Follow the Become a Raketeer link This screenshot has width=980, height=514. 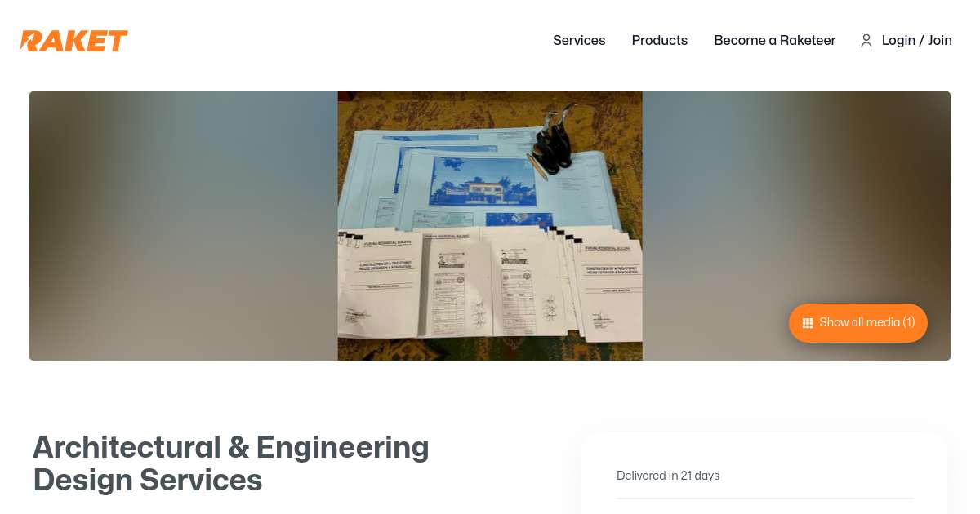tap(774, 40)
